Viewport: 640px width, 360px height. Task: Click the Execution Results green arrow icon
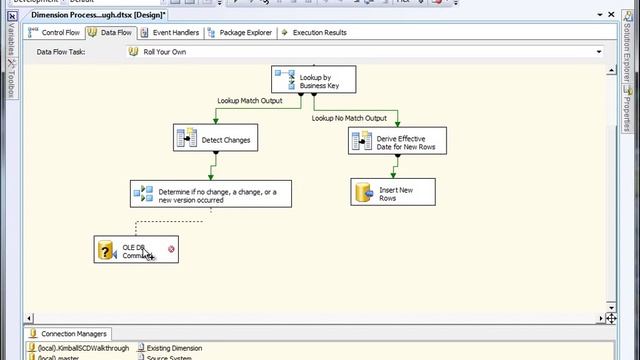coord(284,32)
